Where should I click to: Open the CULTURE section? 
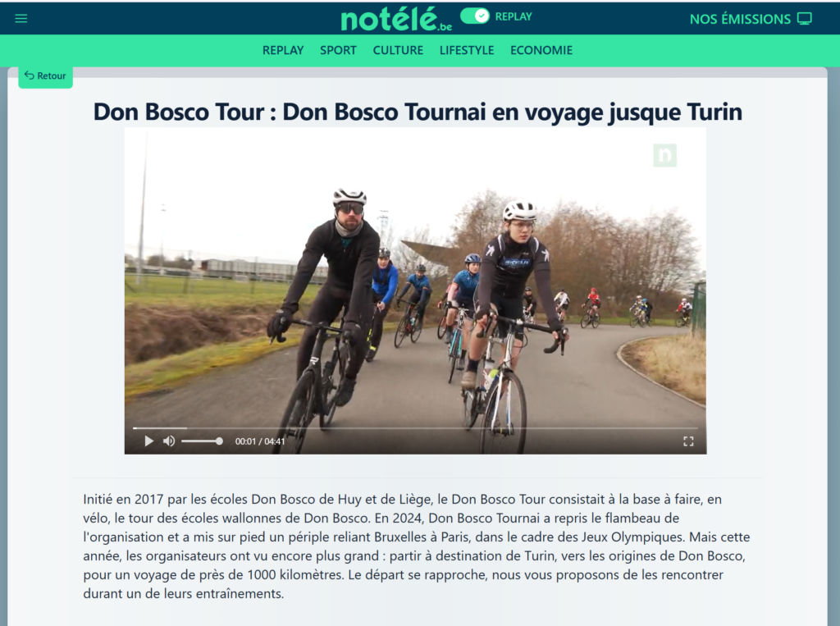pyautogui.click(x=398, y=50)
